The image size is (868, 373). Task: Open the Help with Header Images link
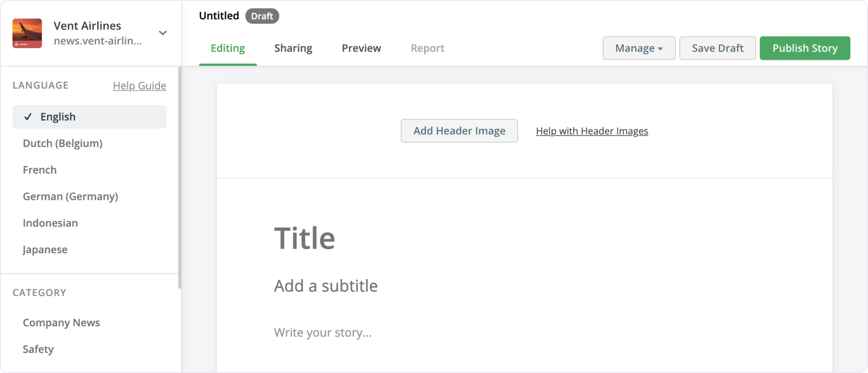point(592,131)
